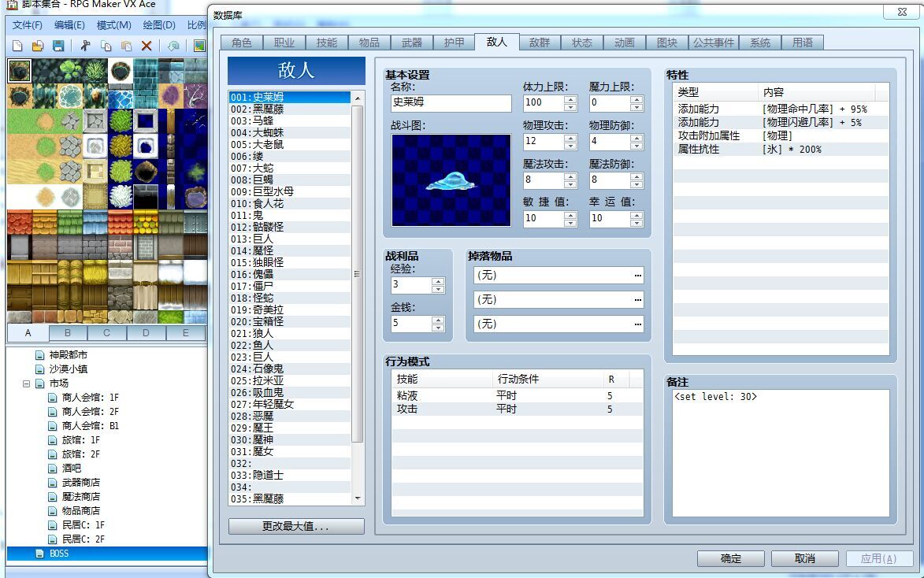Screen dimensions: 924x578
Task: Select enemy 029:魔王 in list
Action: pos(289,428)
